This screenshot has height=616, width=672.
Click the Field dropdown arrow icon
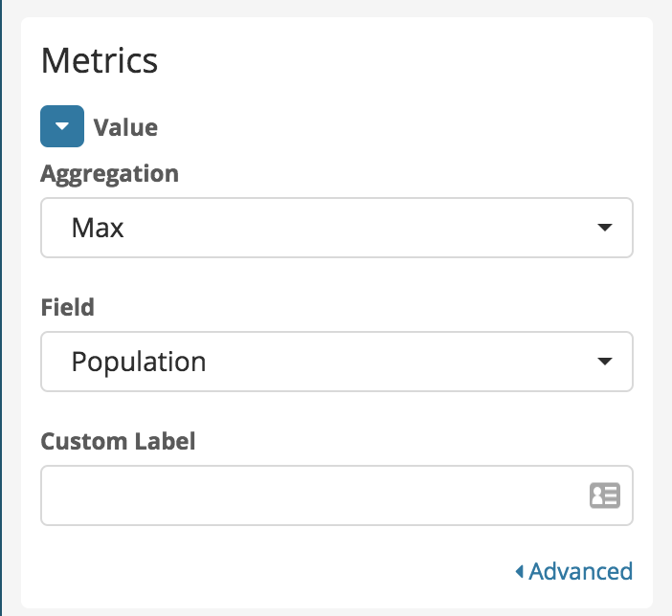pos(604,362)
